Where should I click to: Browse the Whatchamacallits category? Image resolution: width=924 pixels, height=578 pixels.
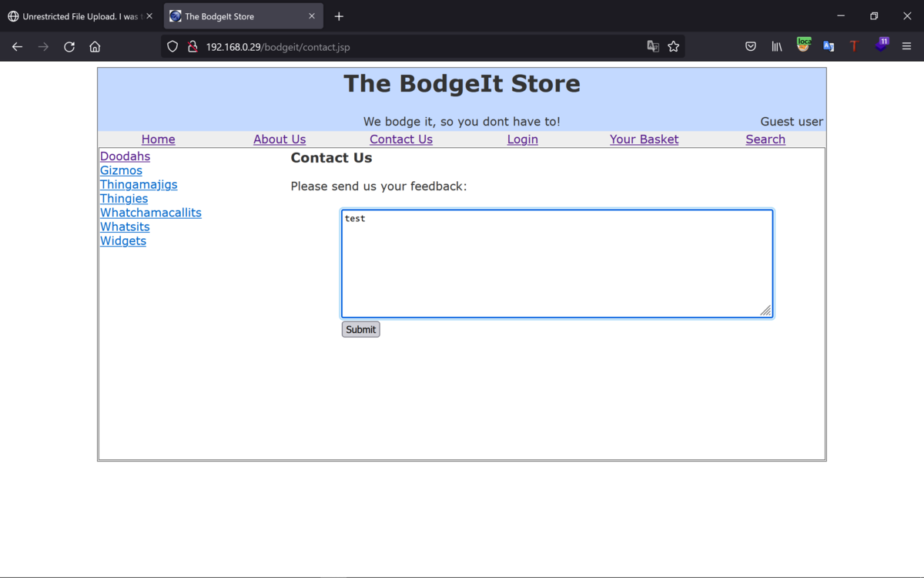click(151, 213)
